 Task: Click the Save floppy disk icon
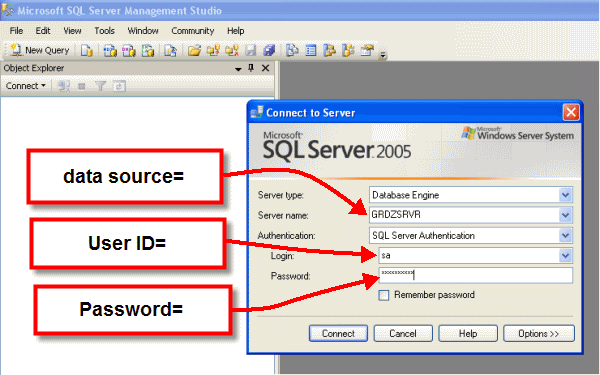250,50
